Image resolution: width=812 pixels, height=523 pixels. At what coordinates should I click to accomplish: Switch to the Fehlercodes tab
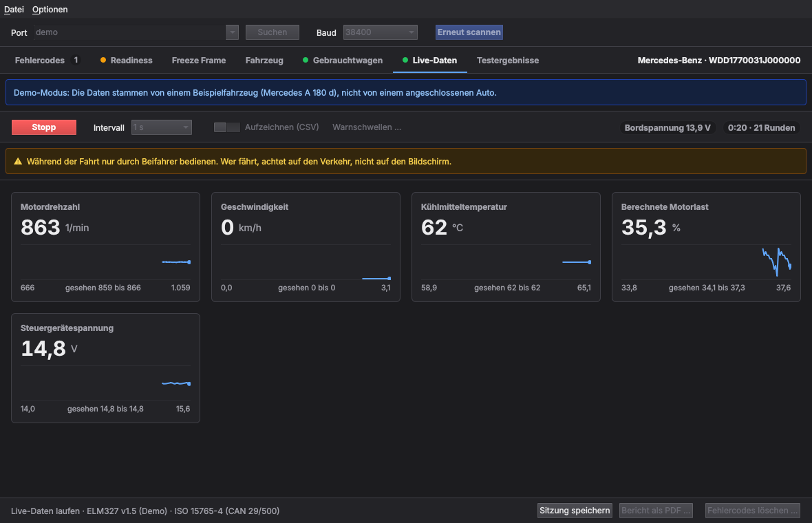[47, 61]
